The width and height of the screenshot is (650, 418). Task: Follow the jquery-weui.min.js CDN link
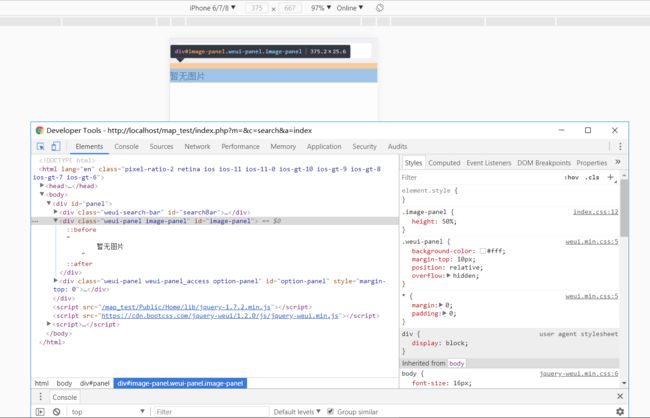click(220, 316)
